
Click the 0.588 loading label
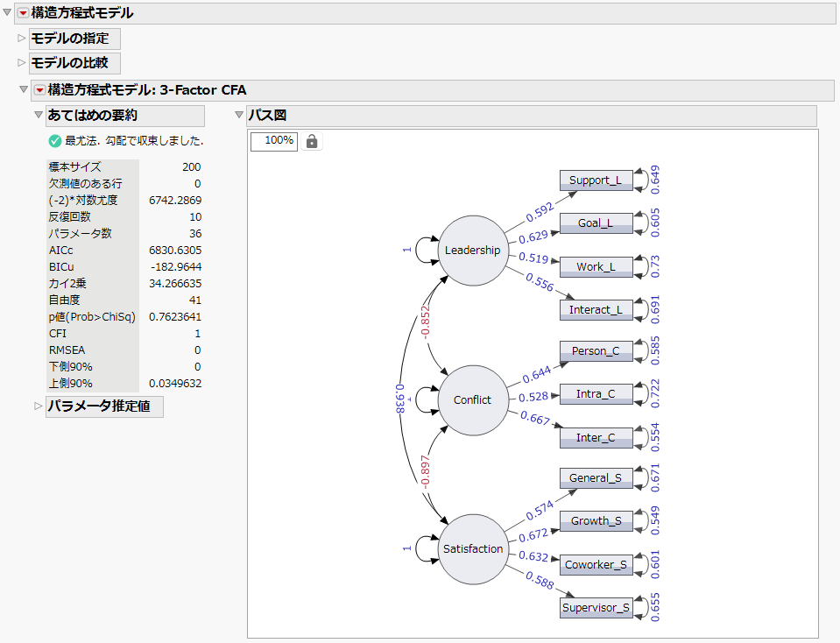point(540,580)
